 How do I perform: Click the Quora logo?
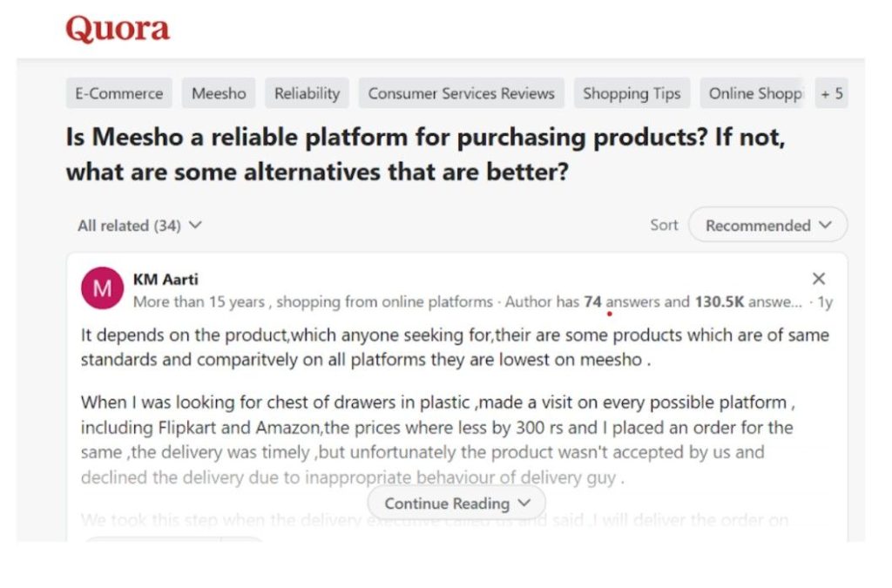coord(117,29)
